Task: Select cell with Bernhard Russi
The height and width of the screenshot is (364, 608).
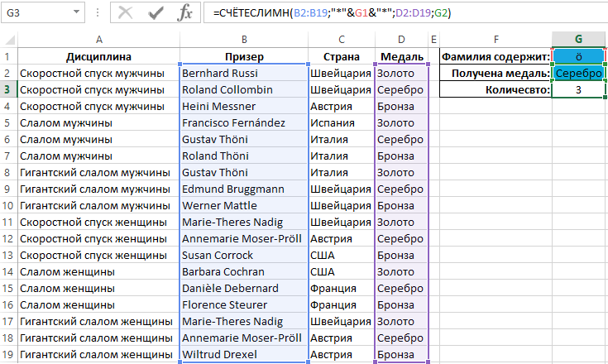Action: click(x=244, y=73)
